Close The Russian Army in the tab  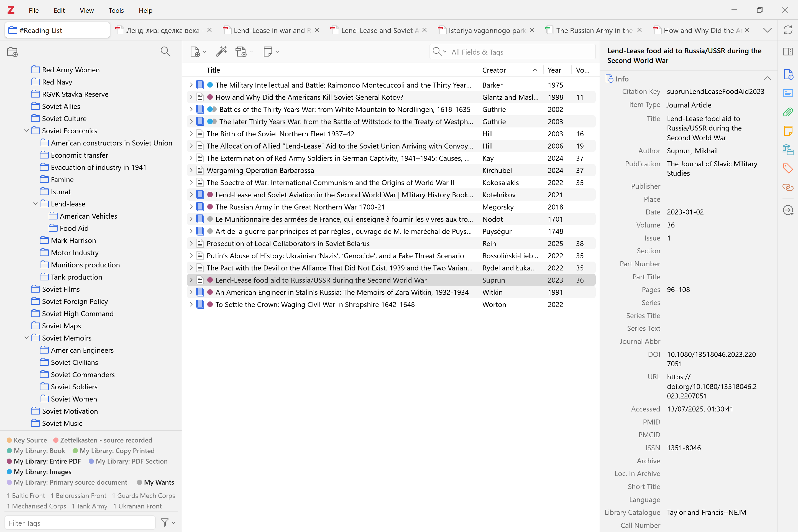[x=640, y=30]
